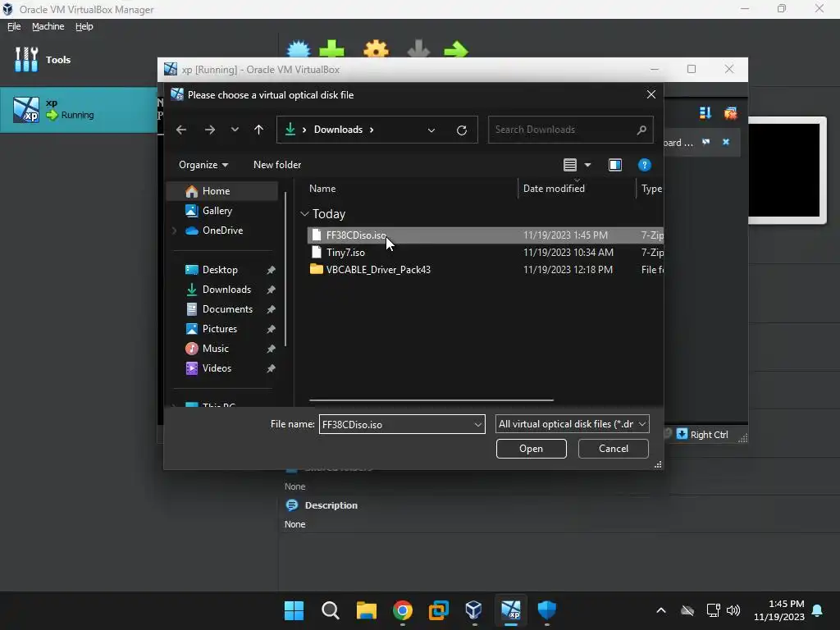840x630 pixels.
Task: Close the optical disk file dialog
Action: 651,95
